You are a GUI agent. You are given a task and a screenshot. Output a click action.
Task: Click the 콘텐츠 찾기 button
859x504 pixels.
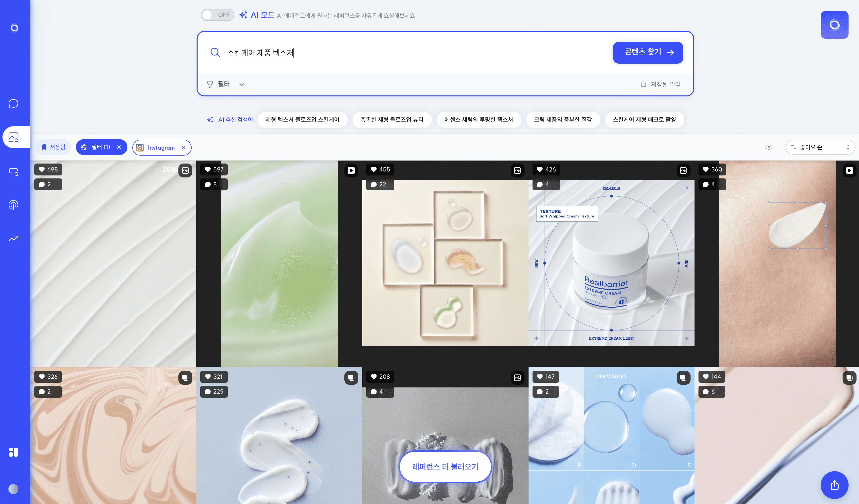[648, 52]
